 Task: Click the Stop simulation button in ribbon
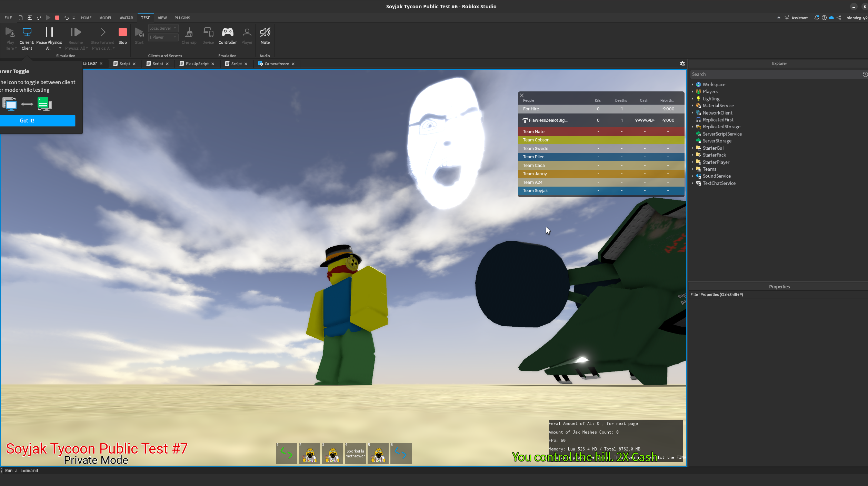point(123,36)
